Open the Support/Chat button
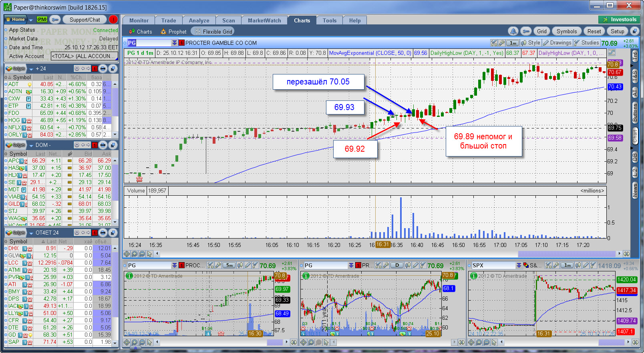The image size is (644, 353). point(85,19)
